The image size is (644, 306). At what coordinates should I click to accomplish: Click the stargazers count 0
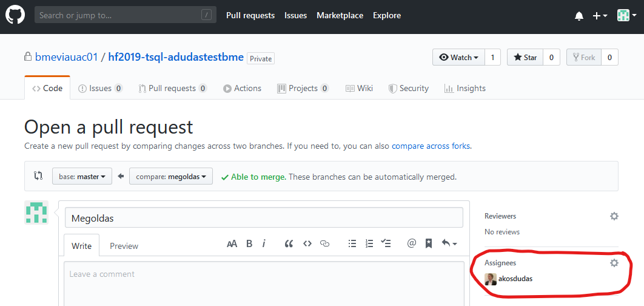551,57
